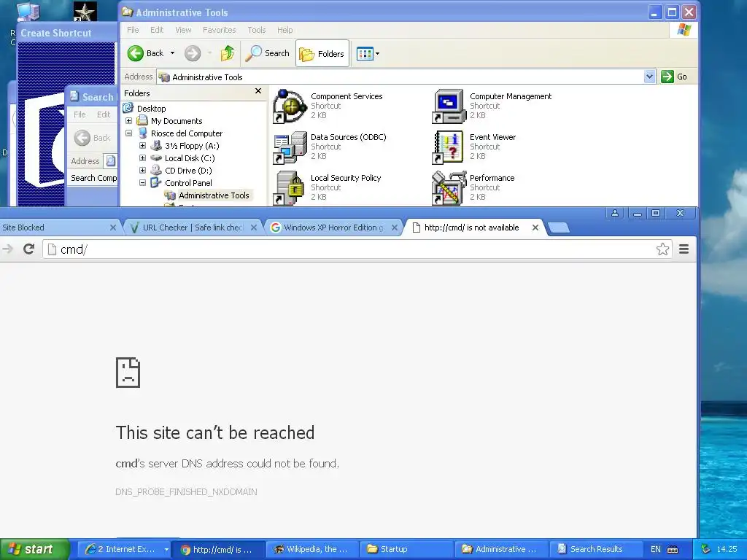Click the tray icon beside the clock
The image size is (747, 560).
coord(705,549)
